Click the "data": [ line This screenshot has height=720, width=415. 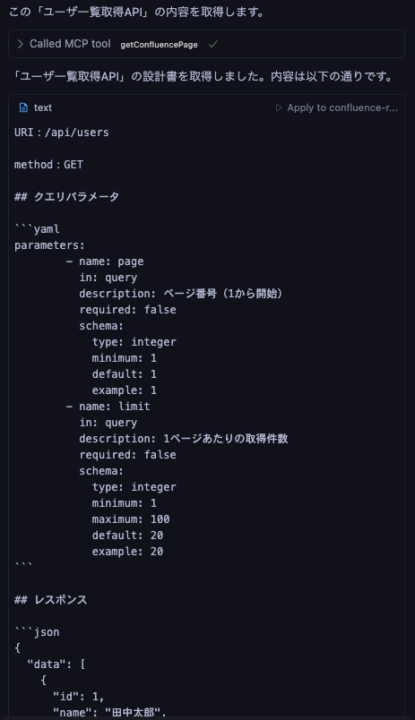(56, 664)
